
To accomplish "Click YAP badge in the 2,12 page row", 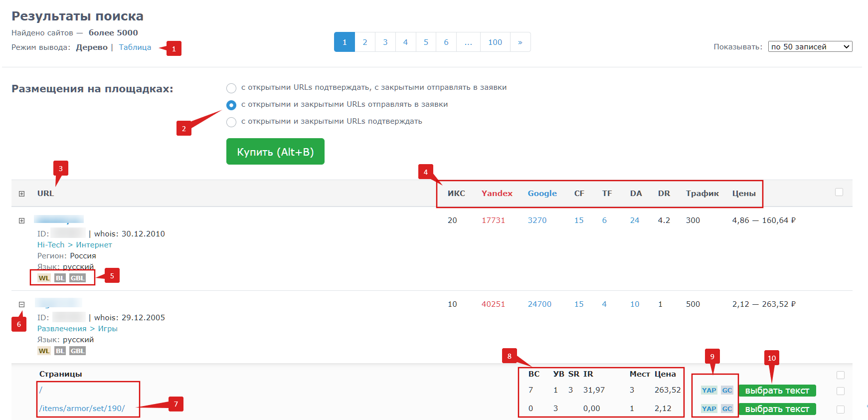I will click(x=709, y=409).
